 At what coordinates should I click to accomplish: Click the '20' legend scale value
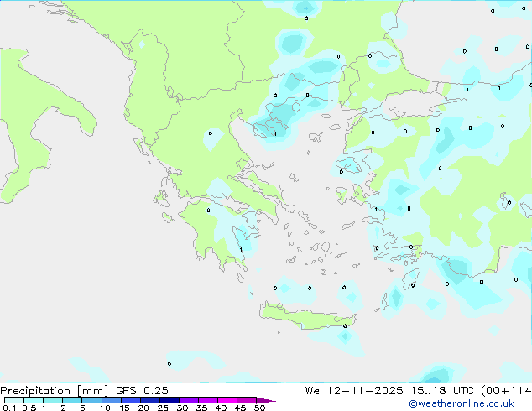pos(143,408)
